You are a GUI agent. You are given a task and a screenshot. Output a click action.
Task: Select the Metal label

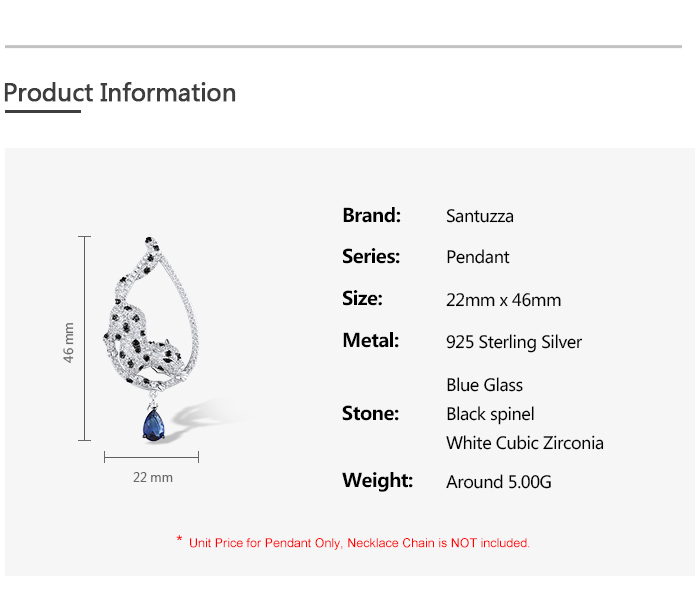pos(371,341)
